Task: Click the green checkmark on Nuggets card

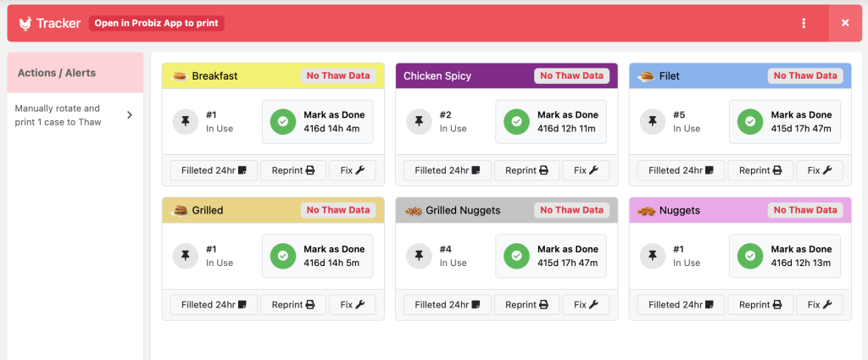Action: click(750, 256)
